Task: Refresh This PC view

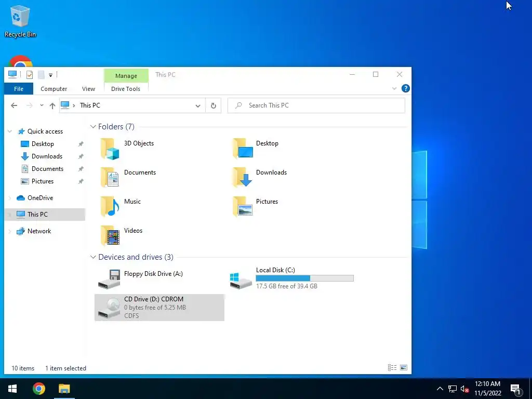Action: coord(214,105)
